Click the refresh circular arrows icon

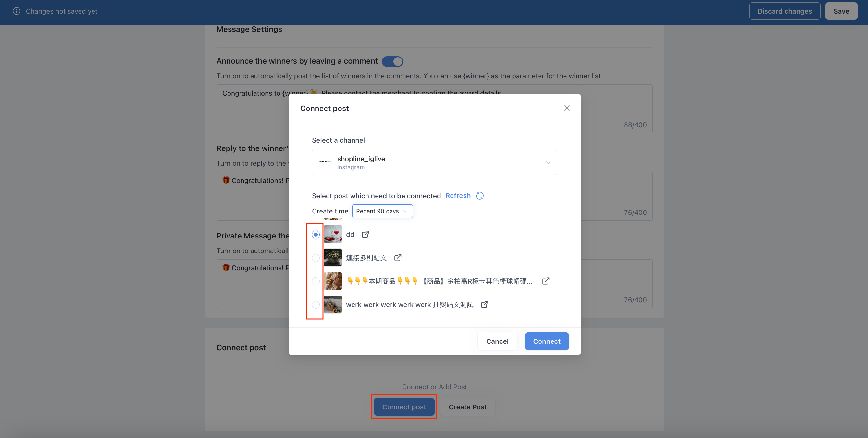479,196
